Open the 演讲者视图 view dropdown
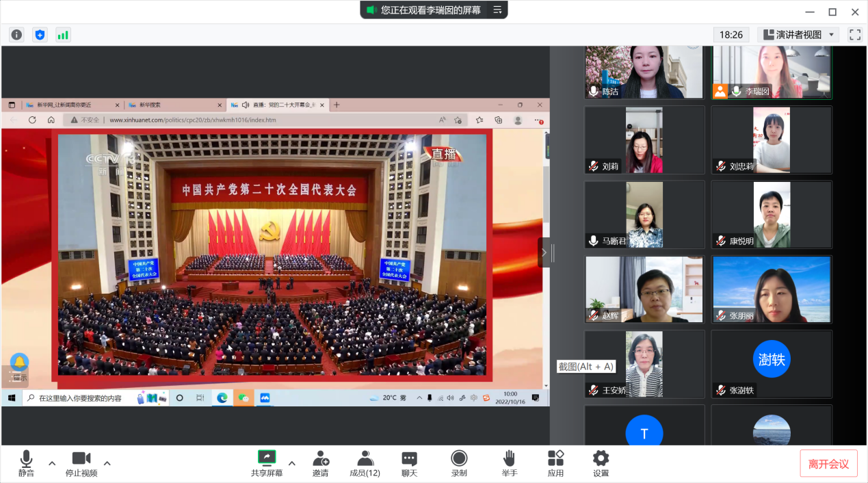 point(798,35)
